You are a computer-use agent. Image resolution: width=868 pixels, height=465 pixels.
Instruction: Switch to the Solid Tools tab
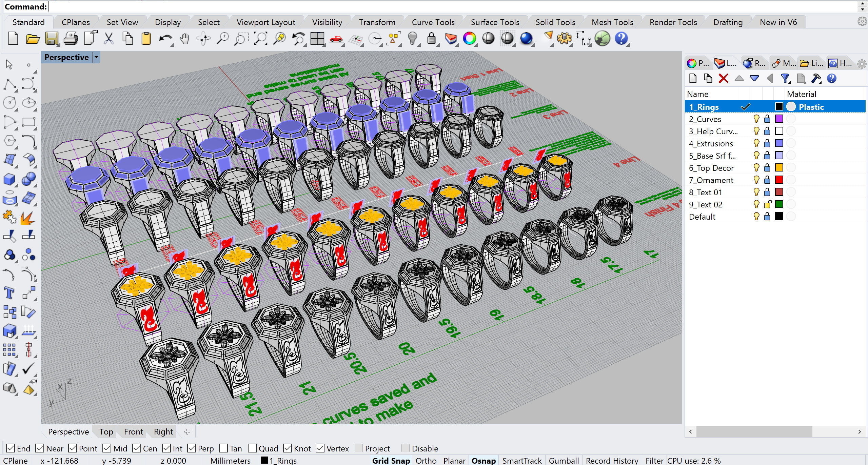[x=555, y=22]
